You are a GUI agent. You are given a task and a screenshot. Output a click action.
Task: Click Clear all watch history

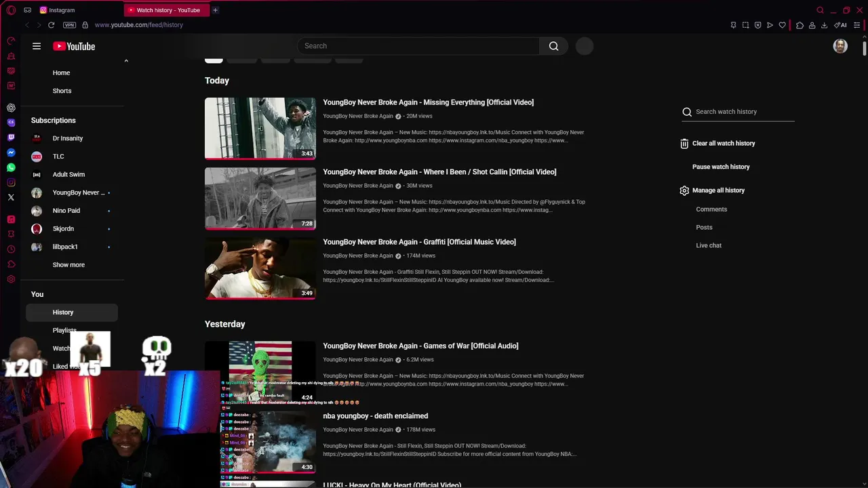coord(717,144)
